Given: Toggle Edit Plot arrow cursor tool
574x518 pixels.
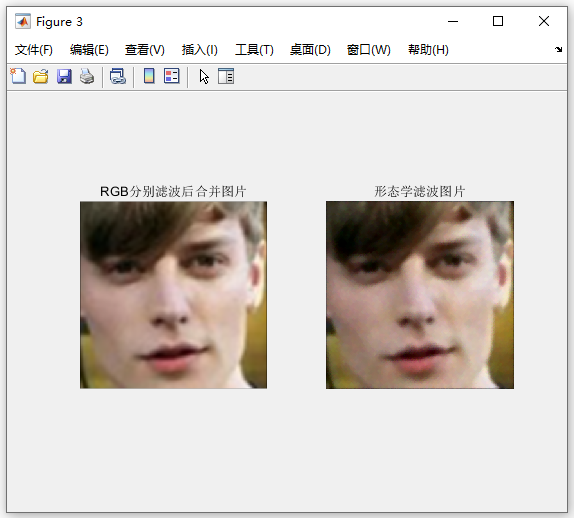Looking at the screenshot, I should tap(204, 77).
